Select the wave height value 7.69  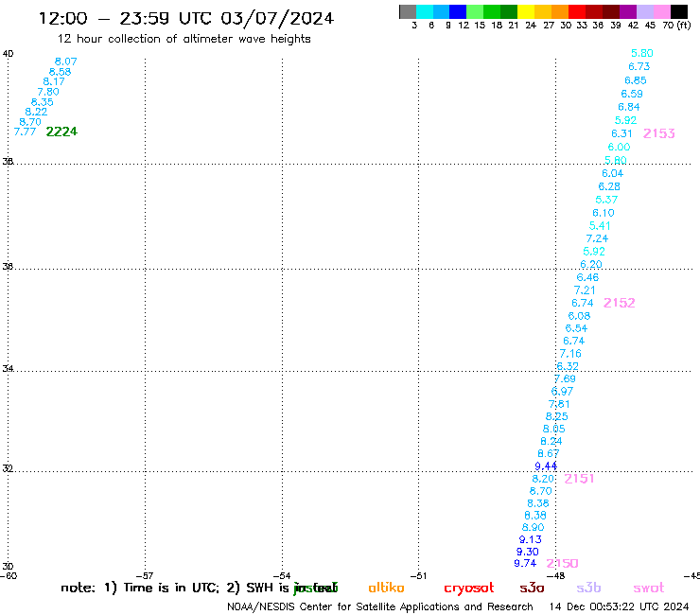pyautogui.click(x=565, y=379)
